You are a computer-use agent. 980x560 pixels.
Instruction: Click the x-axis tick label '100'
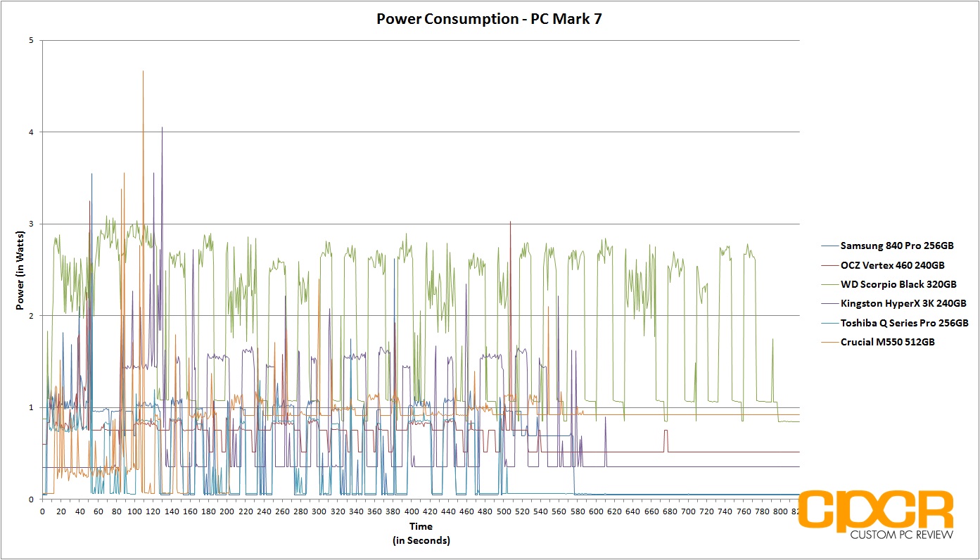click(x=134, y=511)
